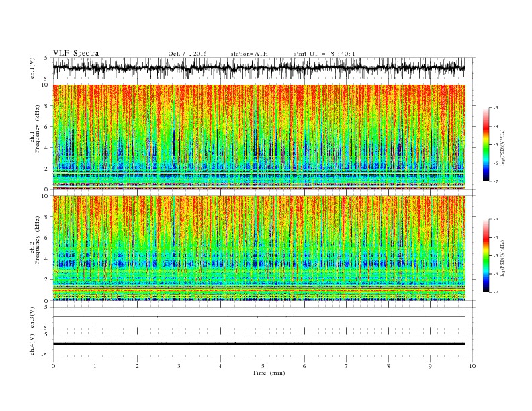Click the 'Time (min)' x-axis title
Viewport: 532px width, 411px height.
pos(269,373)
